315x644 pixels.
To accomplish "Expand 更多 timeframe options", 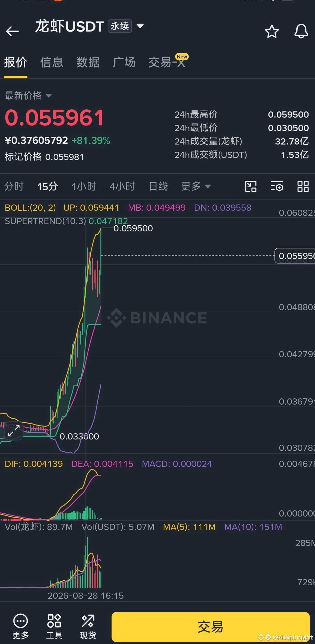I will [x=196, y=186].
